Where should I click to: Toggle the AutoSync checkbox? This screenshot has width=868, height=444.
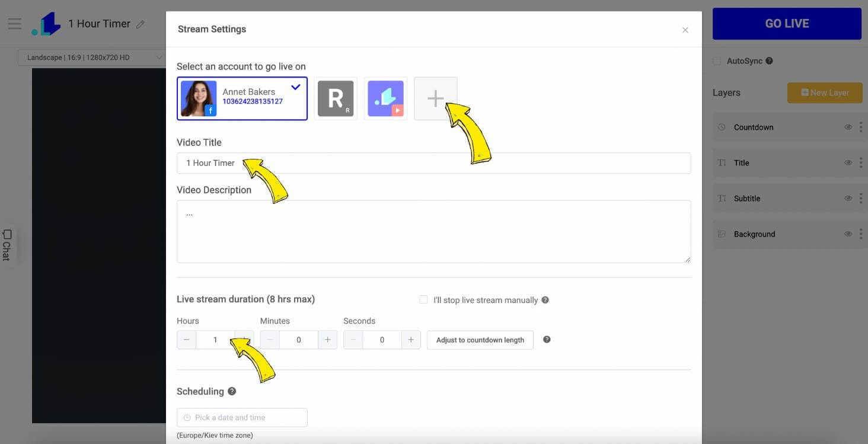point(717,60)
